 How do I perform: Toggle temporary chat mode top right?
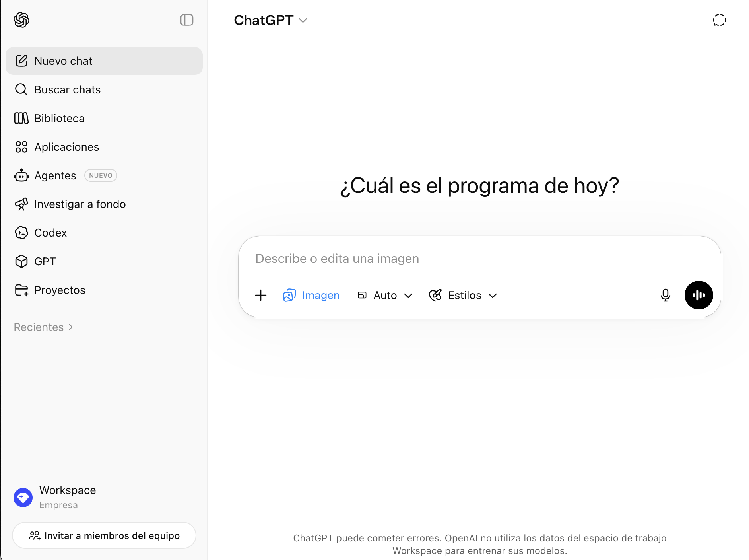tap(719, 20)
